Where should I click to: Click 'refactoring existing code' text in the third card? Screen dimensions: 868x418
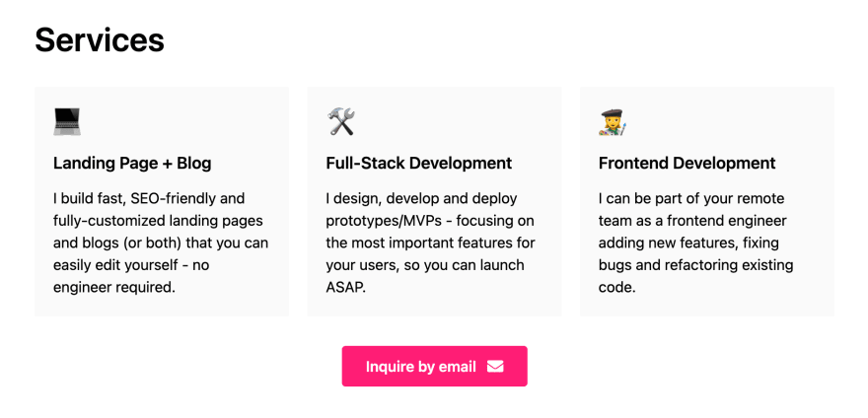[x=695, y=276]
